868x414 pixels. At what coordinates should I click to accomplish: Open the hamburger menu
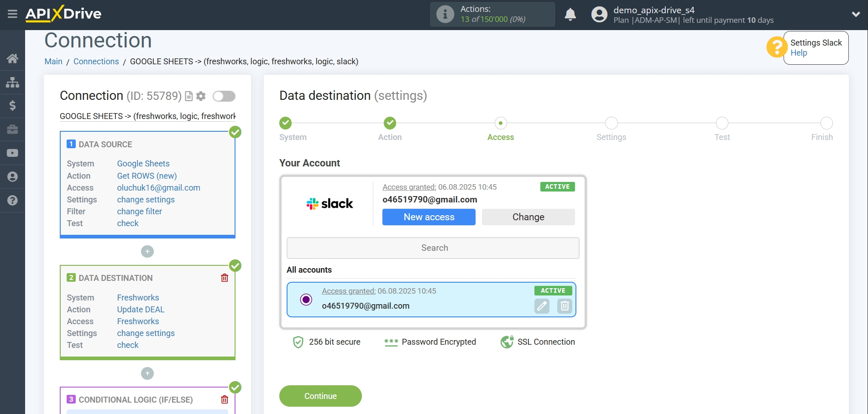click(12, 14)
